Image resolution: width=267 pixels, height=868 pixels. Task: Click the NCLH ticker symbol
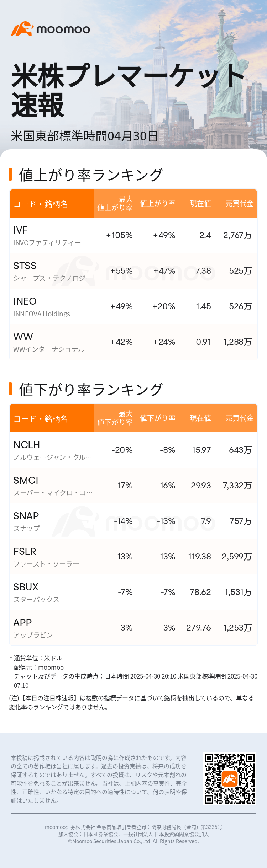pos(27,445)
